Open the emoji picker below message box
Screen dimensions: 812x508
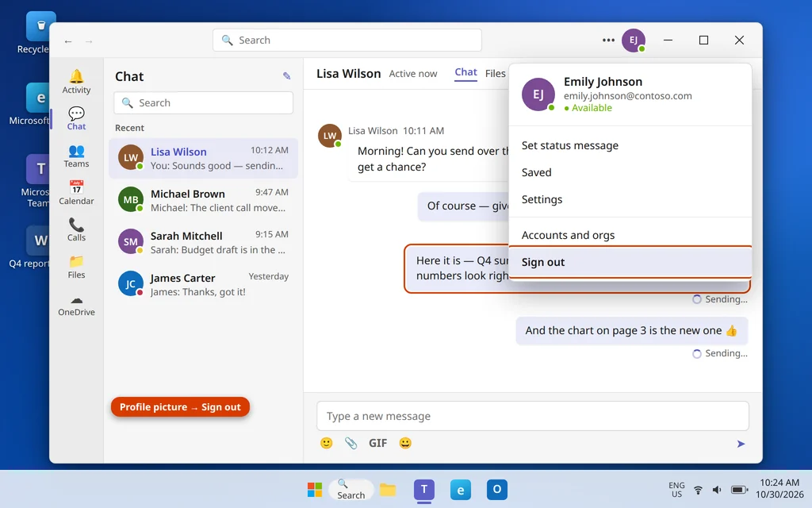pyautogui.click(x=326, y=443)
